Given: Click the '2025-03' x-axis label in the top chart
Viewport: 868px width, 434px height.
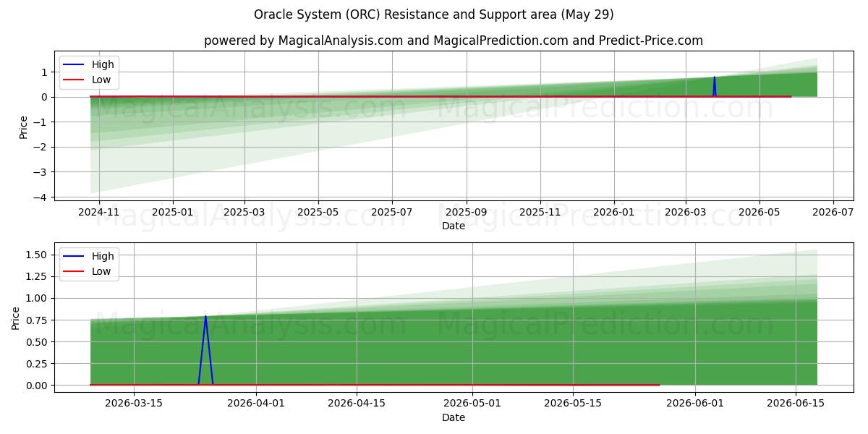Looking at the screenshot, I should (x=244, y=213).
